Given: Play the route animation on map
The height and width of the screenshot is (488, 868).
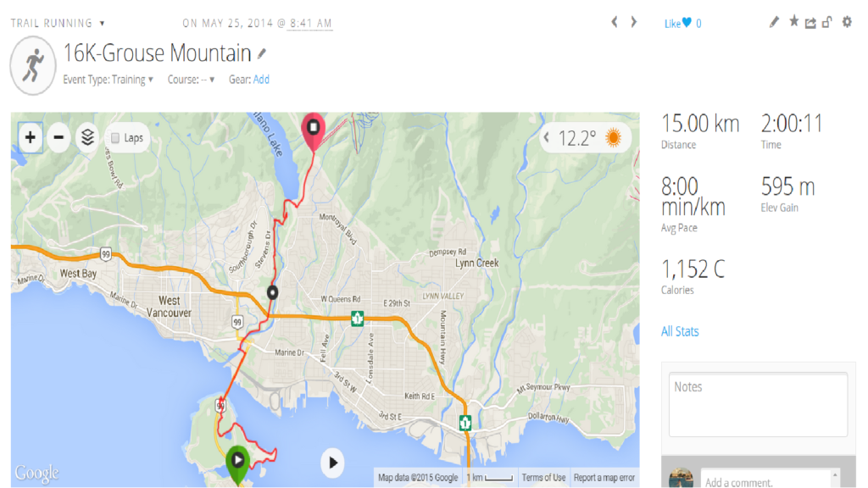Looking at the screenshot, I should pyautogui.click(x=333, y=463).
